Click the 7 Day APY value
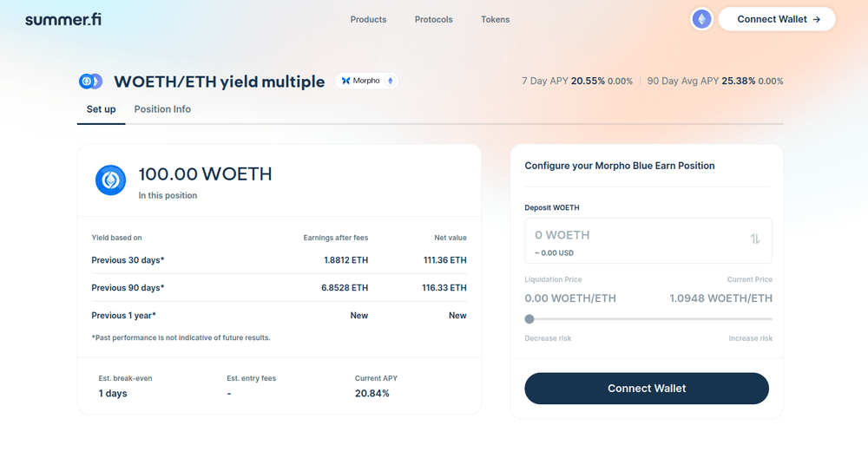 [x=587, y=81]
